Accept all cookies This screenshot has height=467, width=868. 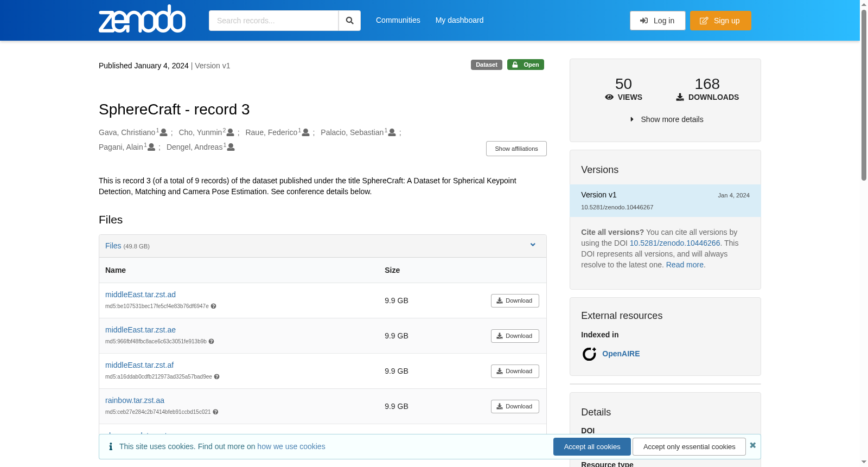[x=592, y=447]
